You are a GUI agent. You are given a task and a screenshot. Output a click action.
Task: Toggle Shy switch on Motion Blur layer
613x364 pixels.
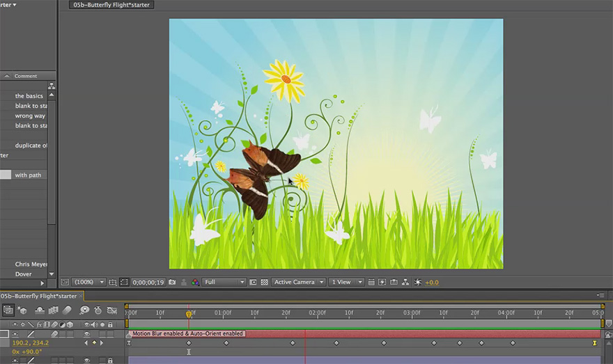(15, 334)
